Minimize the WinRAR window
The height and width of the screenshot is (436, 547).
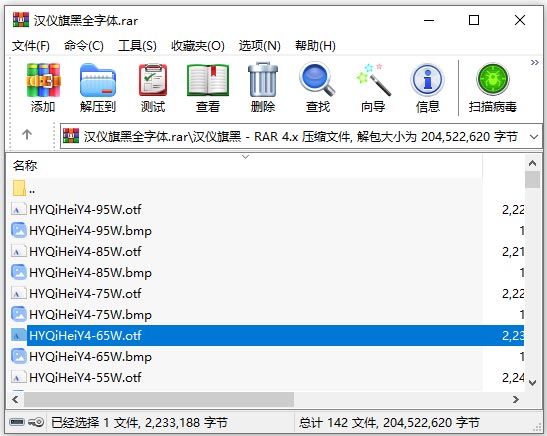tap(429, 20)
